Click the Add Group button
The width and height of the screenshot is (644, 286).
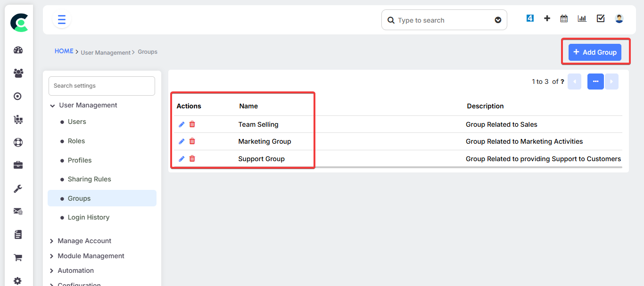click(594, 52)
